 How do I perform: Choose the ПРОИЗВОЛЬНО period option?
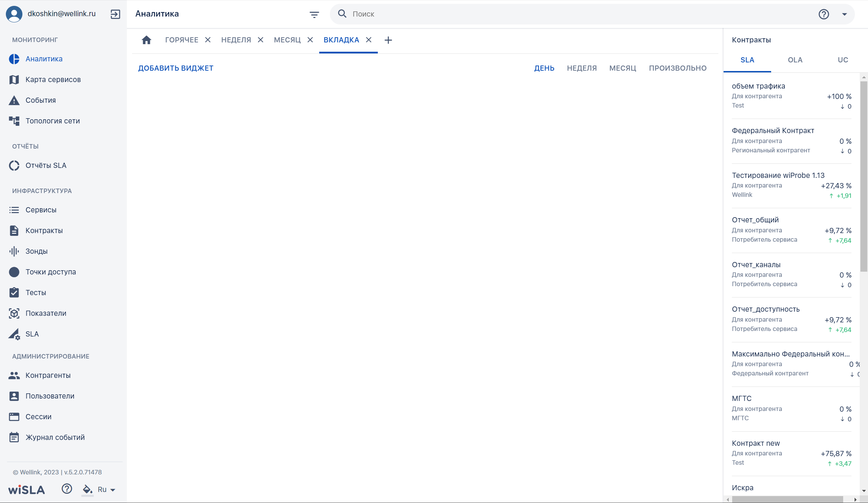click(x=678, y=68)
